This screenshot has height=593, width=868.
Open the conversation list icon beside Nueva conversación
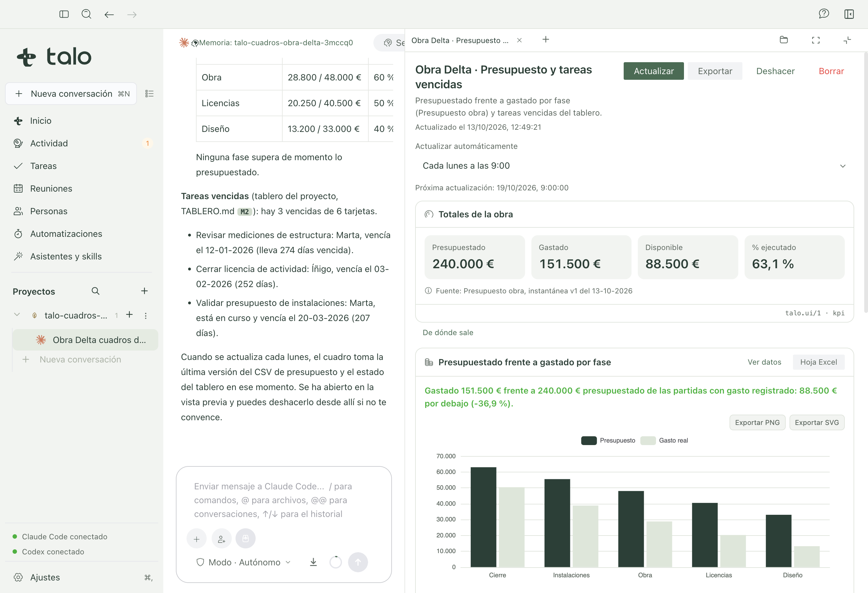tap(149, 93)
